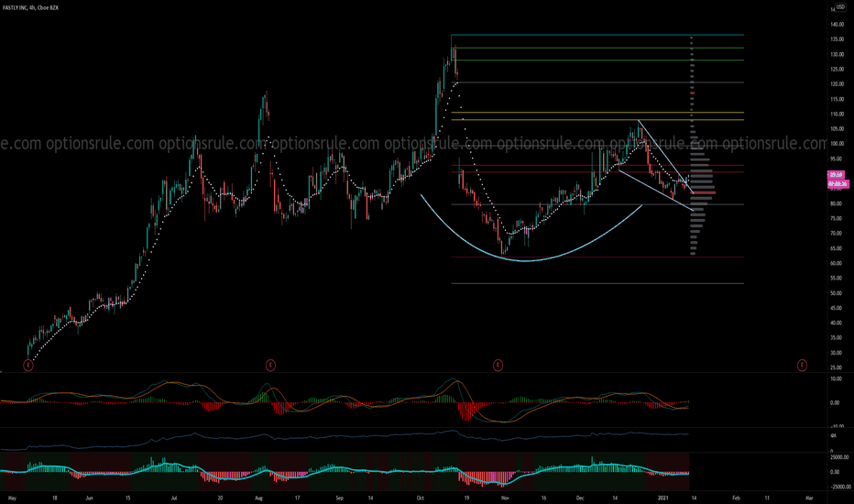
Task: Select the teal horizontal line near 136
Action: point(597,35)
